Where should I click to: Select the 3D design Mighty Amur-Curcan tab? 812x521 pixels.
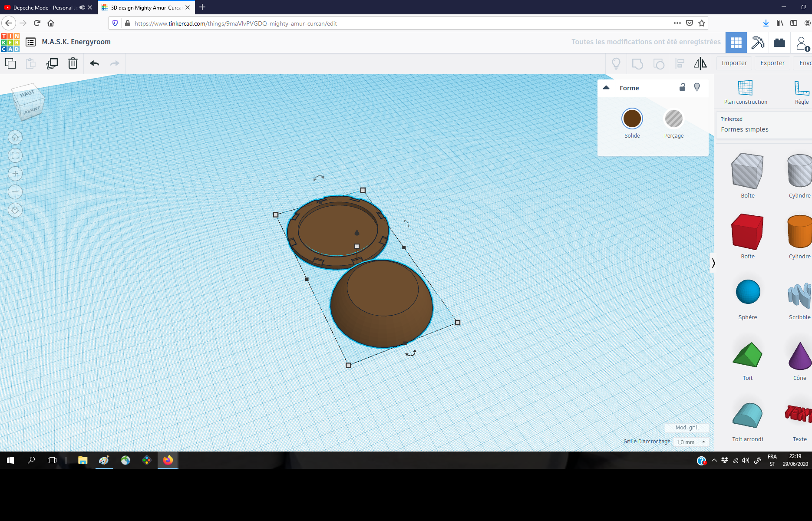click(x=146, y=7)
